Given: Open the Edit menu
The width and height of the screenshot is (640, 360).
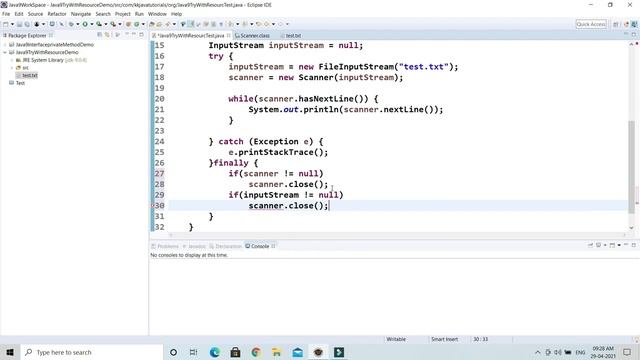Looking at the screenshot, I should click(x=19, y=14).
